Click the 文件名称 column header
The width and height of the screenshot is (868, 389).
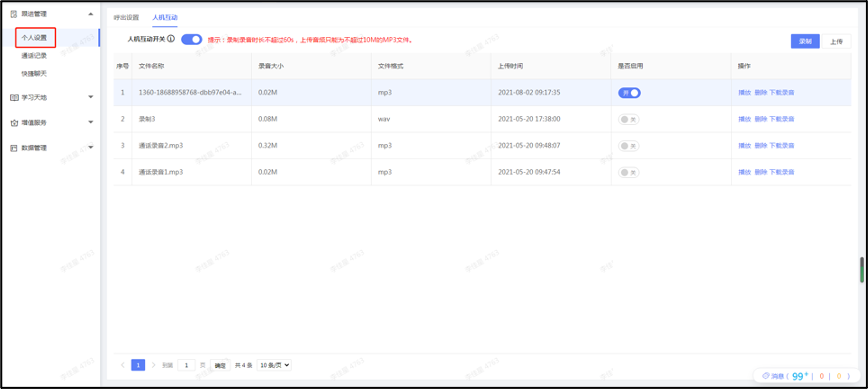pos(151,66)
